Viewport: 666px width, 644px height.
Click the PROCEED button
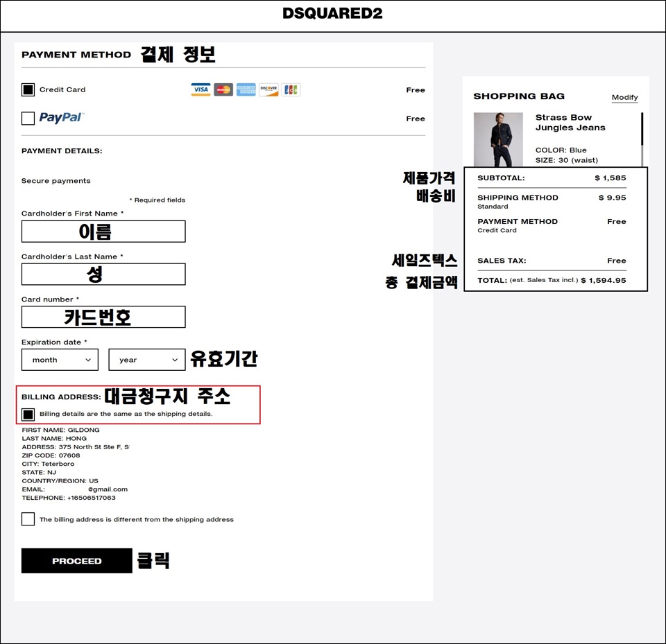click(77, 561)
